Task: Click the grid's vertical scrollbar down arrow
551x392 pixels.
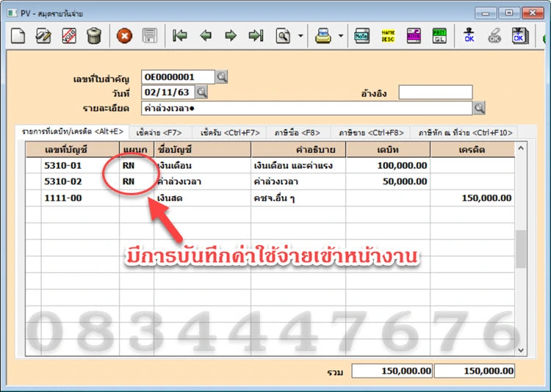Action: (x=521, y=350)
